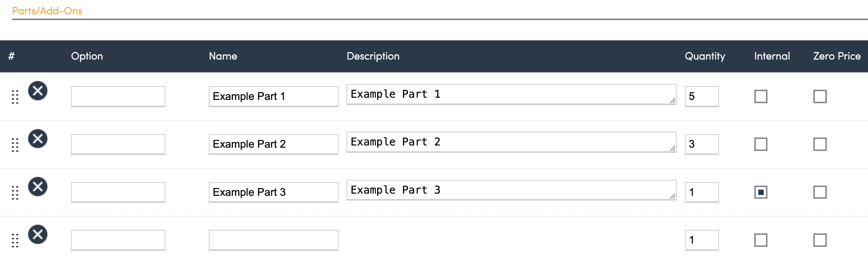The width and height of the screenshot is (868, 264).
Task: Click the Quantity field showing 5
Action: [x=701, y=97]
